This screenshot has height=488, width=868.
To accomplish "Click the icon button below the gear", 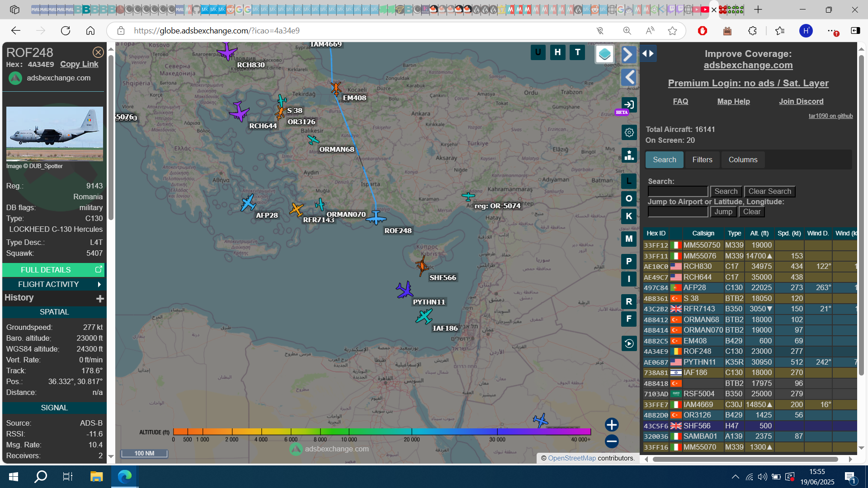I will coord(629,155).
